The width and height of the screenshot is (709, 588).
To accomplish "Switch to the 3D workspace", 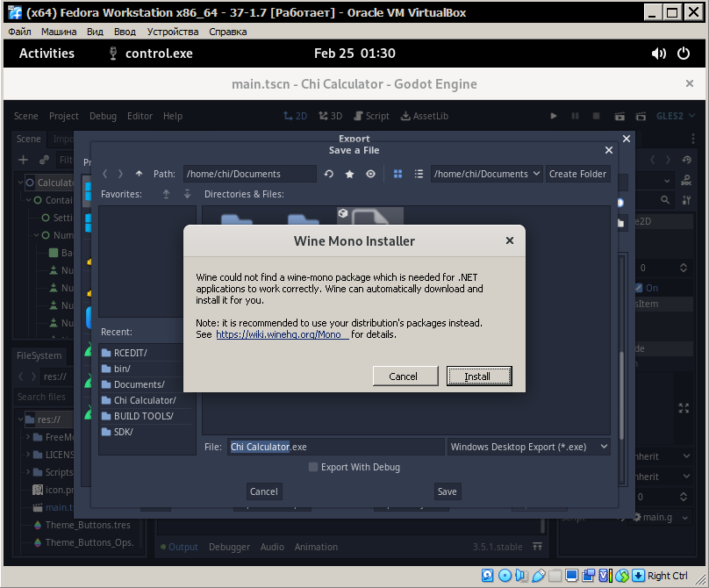I will pos(331,116).
